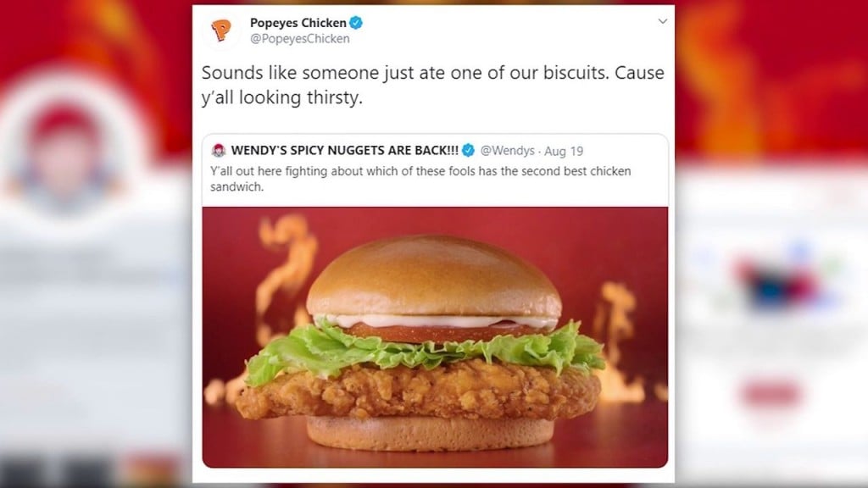Click the Popeyes orange P avatar
868x488 pixels.
click(x=221, y=30)
